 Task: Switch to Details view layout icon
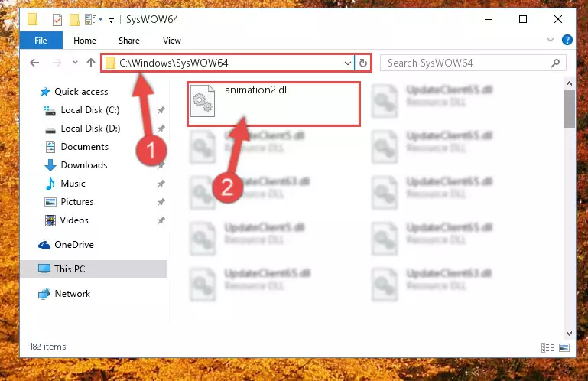(x=547, y=347)
